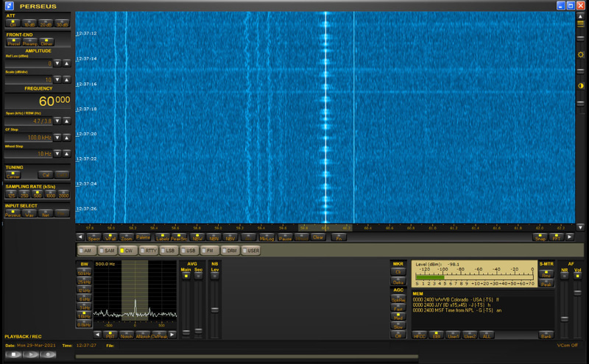Adjust the AF Vol slider
The height and width of the screenshot is (364, 589).
coord(578,293)
